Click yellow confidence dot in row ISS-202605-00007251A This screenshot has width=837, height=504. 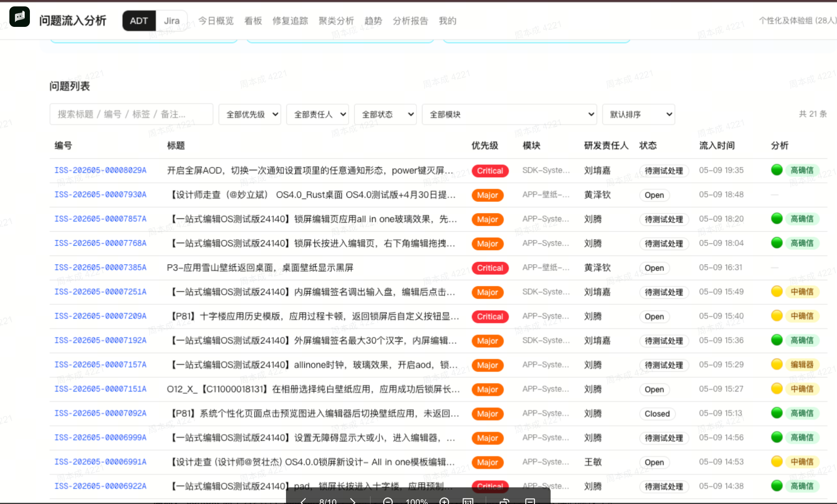coord(777,291)
